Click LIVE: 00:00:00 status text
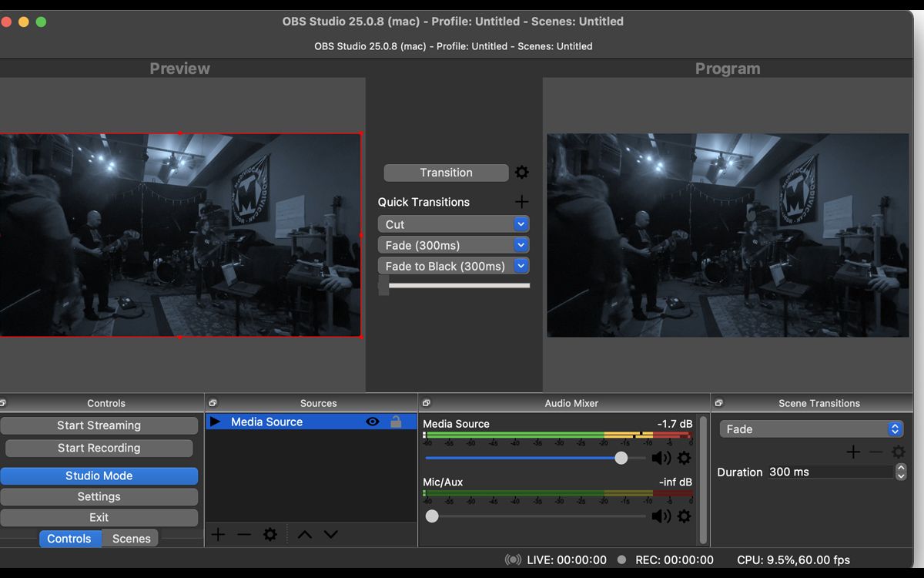 pyautogui.click(x=567, y=560)
